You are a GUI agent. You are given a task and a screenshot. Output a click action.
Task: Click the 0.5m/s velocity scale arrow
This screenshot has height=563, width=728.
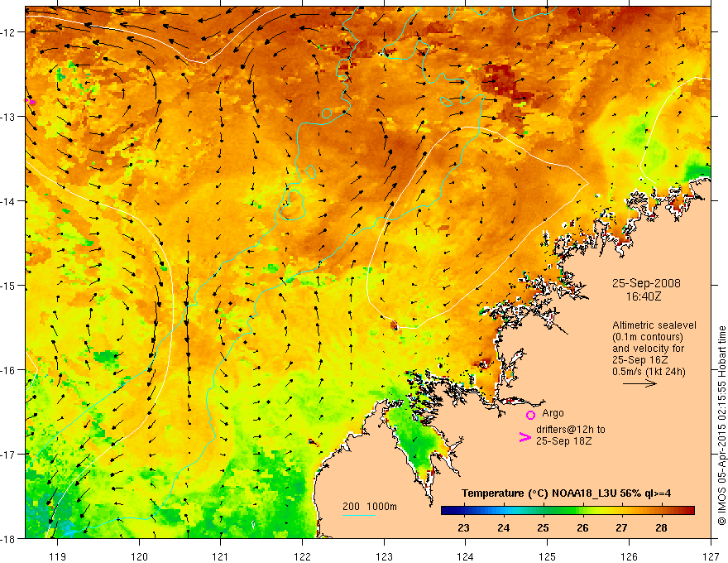tap(639, 383)
